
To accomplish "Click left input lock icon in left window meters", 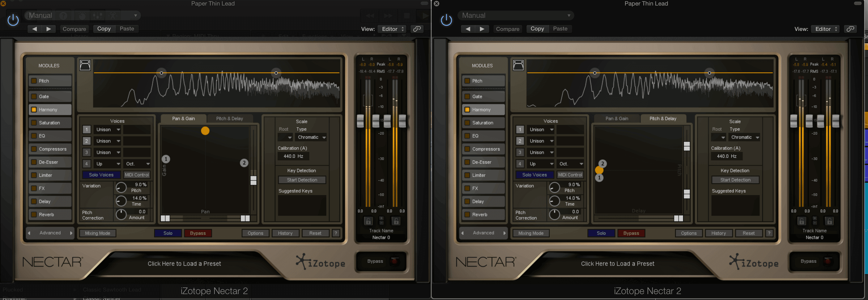I will click(x=368, y=221).
